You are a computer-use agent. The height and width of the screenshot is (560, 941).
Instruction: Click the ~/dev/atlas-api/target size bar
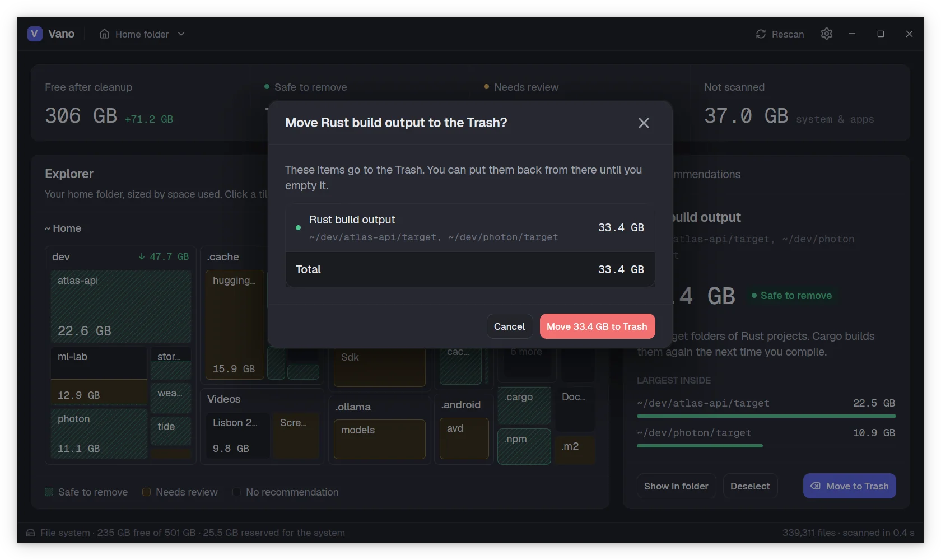(766, 416)
